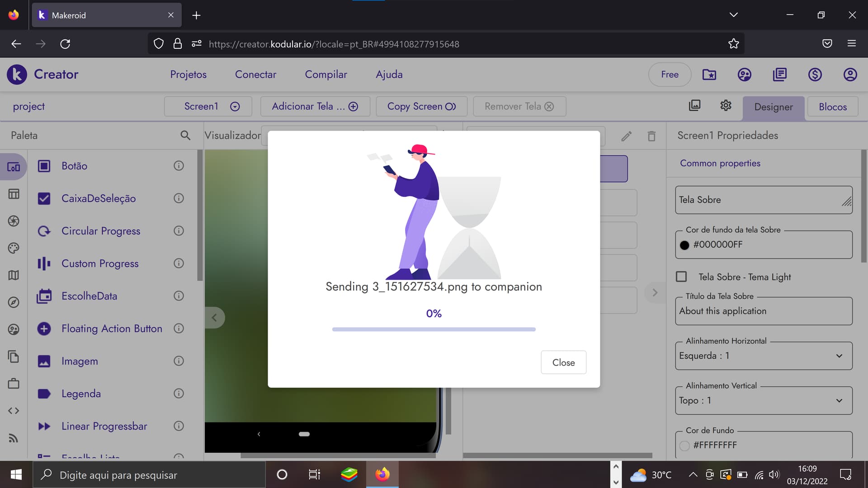
Task: Open the Screen1 screen selector dropdown
Action: pos(208,106)
